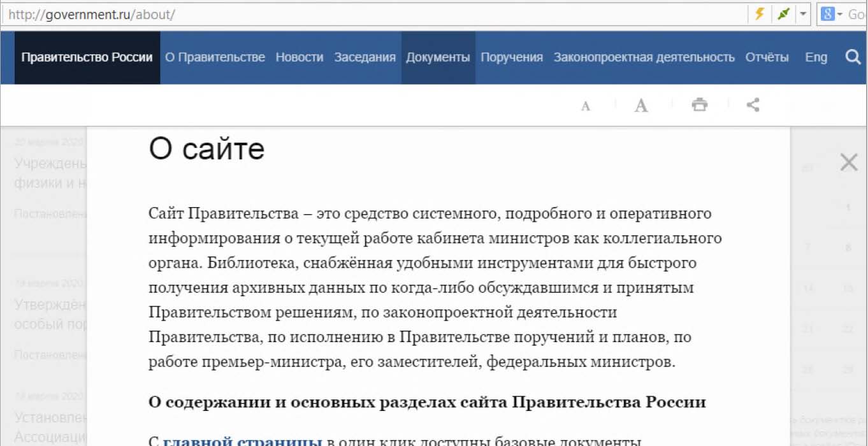Expand the address bar history dropdown arrow
The width and height of the screenshot is (868, 446).
(803, 14)
